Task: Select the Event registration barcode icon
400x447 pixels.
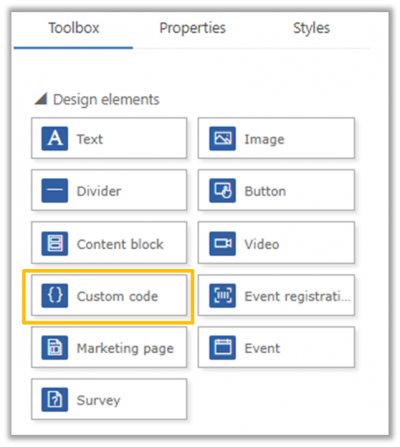Action: coord(222,295)
